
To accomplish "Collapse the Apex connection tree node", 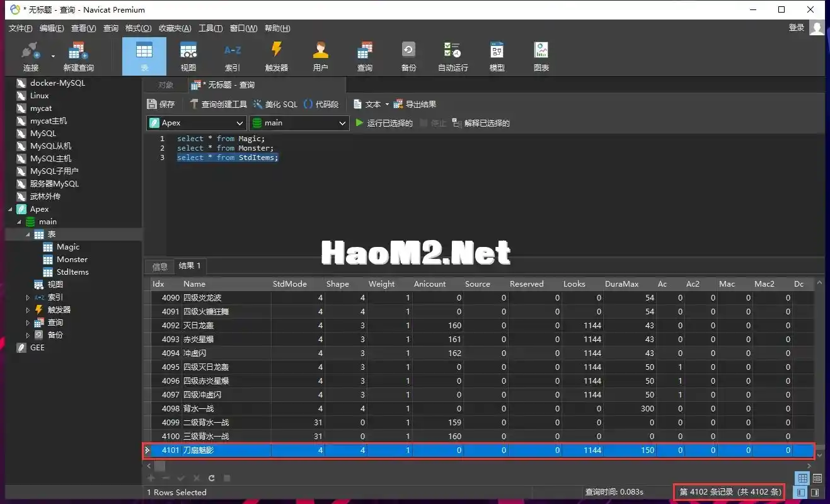I will [x=11, y=209].
